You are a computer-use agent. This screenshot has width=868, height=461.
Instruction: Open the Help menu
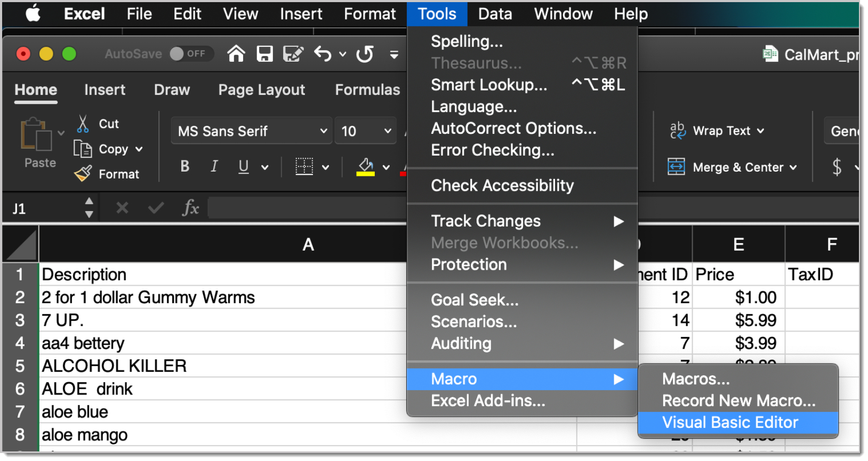coord(631,14)
